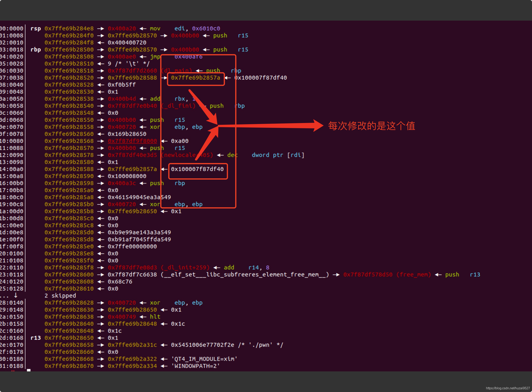
Task: Click pointer value 0x7ffe69b2a31c
Action: click(x=132, y=345)
